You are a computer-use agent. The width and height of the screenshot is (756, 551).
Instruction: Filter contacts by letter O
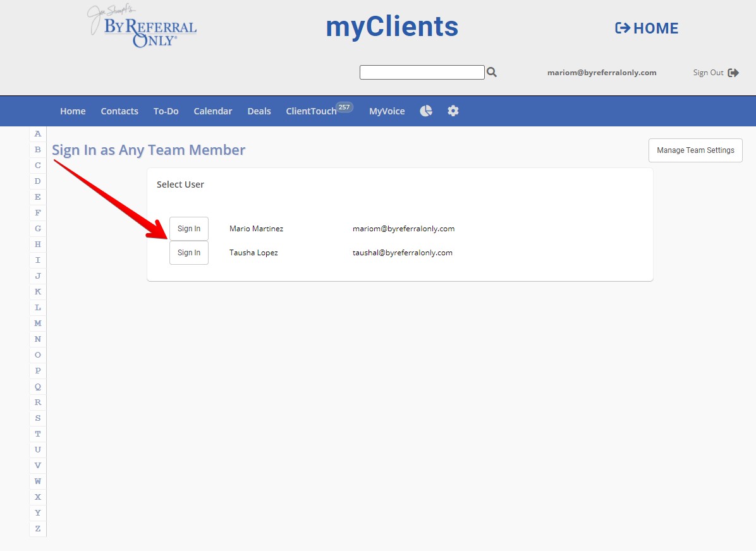pos(37,354)
